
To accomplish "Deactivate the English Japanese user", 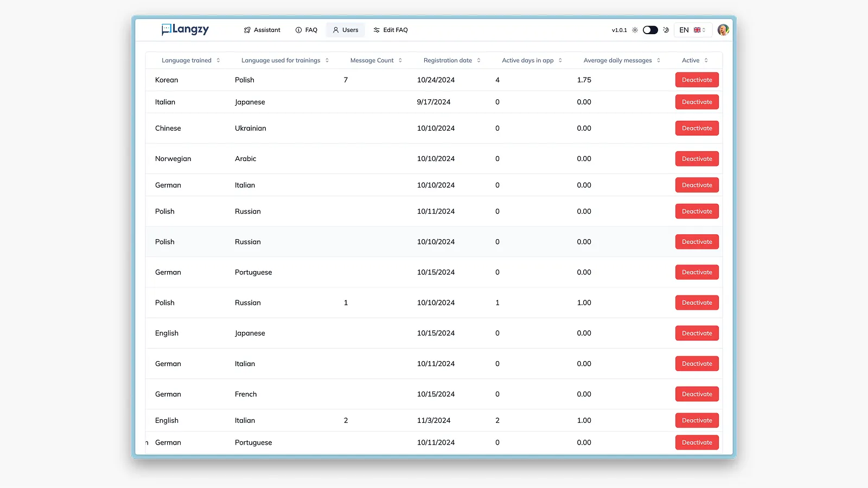I will click(x=697, y=333).
